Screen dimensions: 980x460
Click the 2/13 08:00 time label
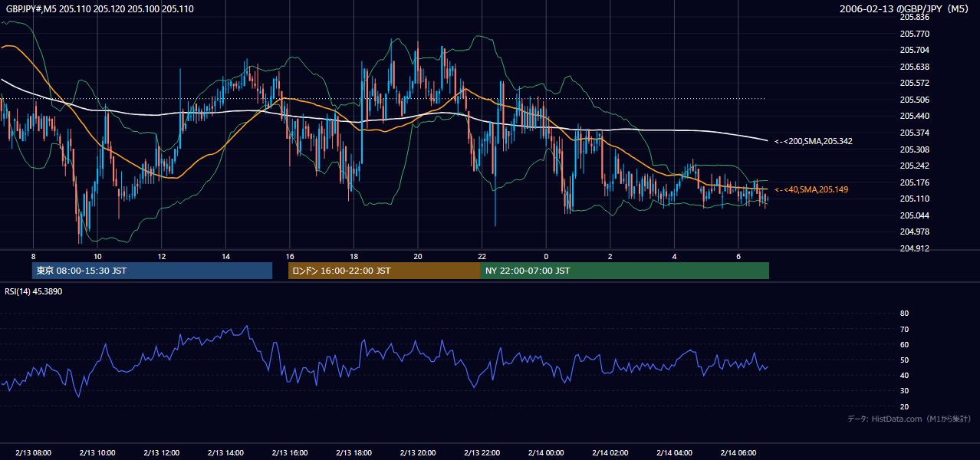(x=33, y=452)
